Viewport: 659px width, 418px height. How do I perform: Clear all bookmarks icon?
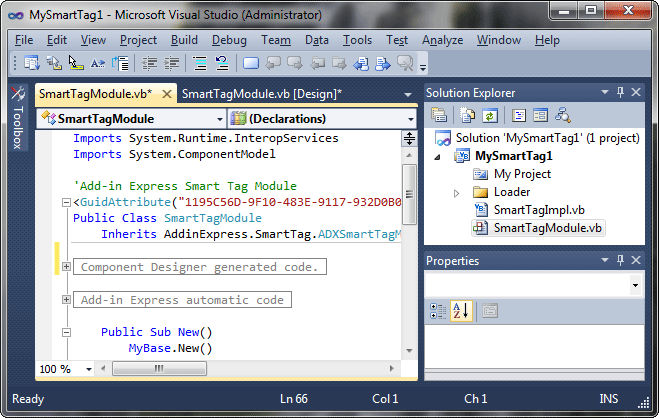pyautogui.click(x=405, y=63)
